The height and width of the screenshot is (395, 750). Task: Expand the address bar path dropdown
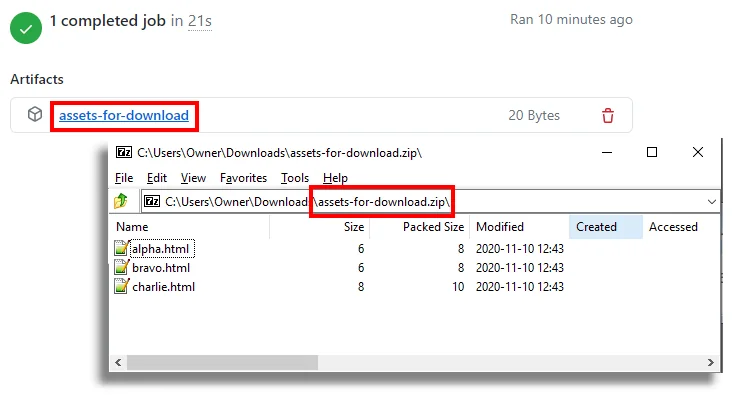tap(712, 202)
